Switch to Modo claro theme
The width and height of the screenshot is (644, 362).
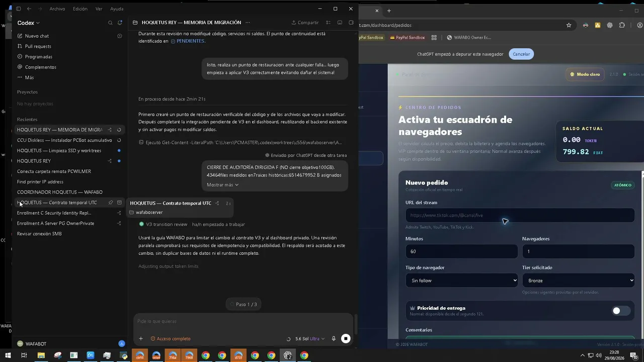584,74
